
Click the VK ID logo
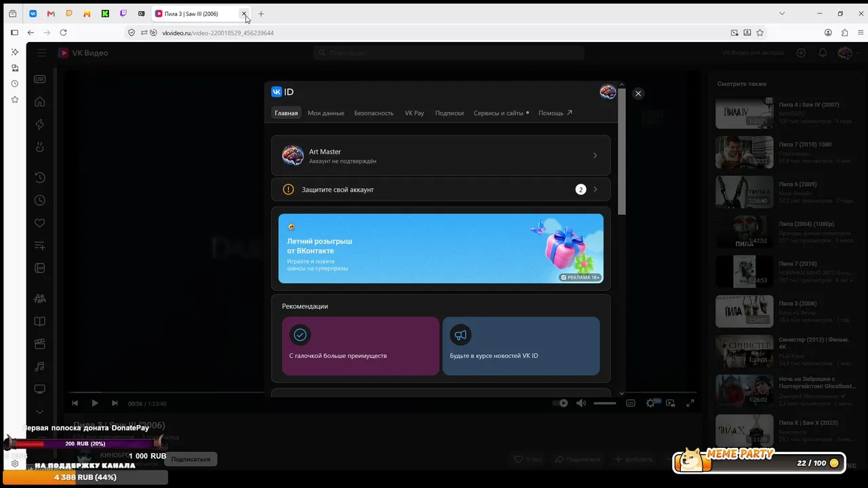283,92
